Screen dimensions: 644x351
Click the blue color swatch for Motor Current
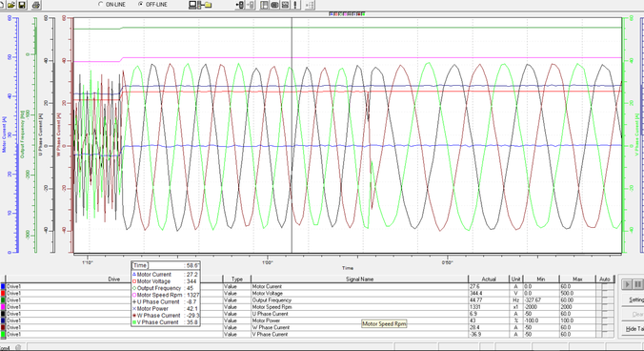[x=3, y=286]
